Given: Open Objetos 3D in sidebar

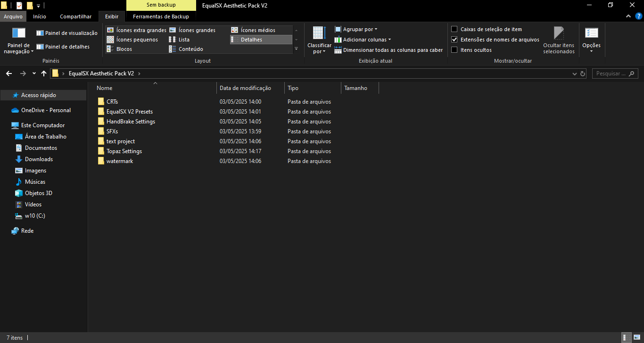Looking at the screenshot, I should pyautogui.click(x=38, y=193).
